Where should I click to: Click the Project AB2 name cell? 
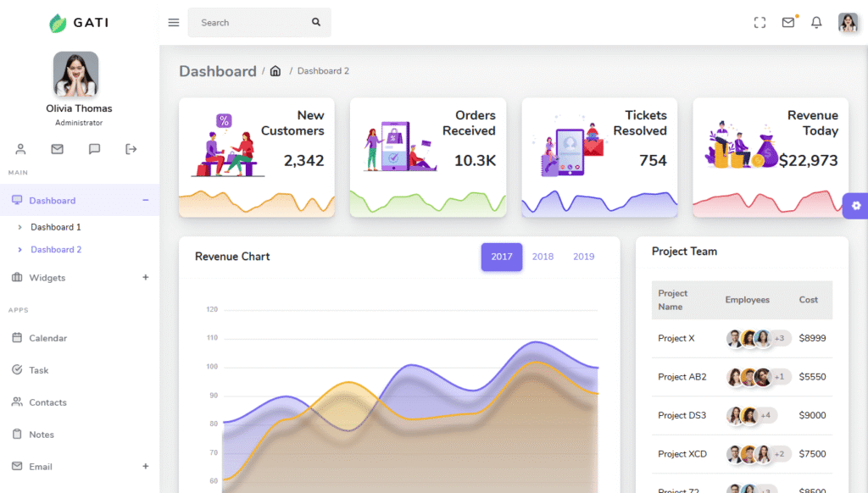click(x=682, y=377)
